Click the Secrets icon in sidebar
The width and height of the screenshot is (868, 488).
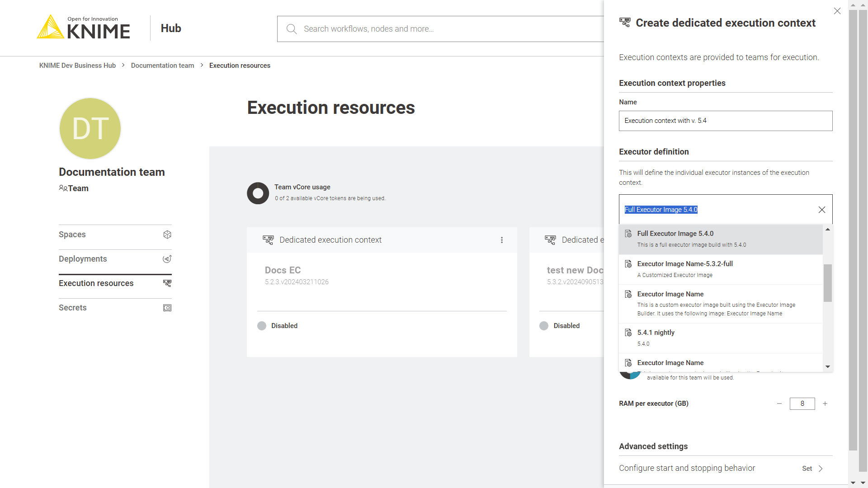(168, 308)
